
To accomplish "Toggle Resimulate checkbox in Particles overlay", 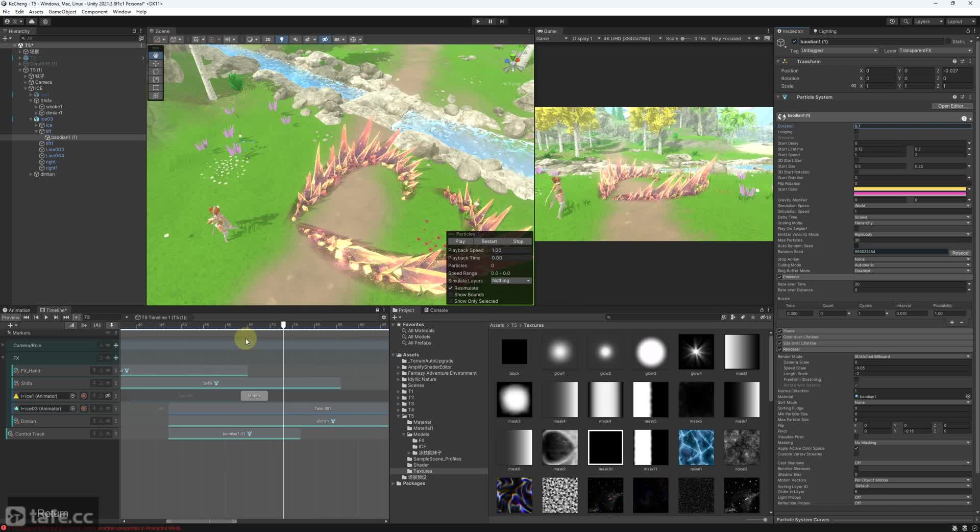I will [451, 288].
